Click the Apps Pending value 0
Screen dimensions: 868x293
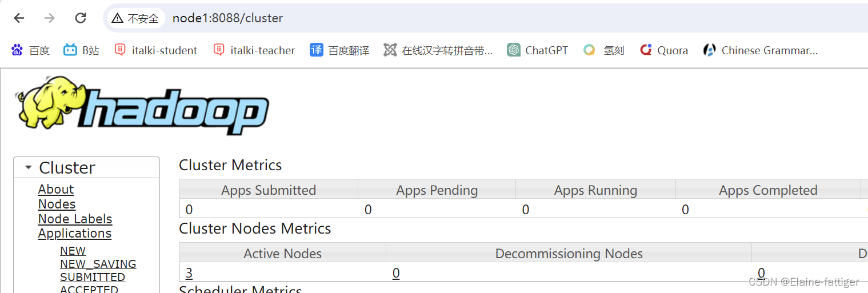pyautogui.click(x=368, y=210)
